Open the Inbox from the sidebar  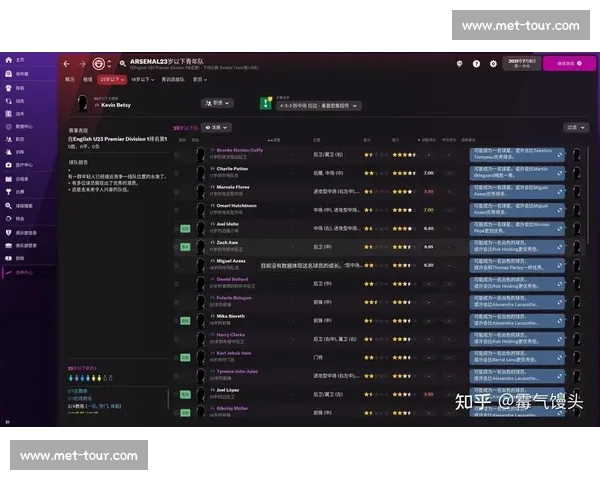[x=8, y=73]
